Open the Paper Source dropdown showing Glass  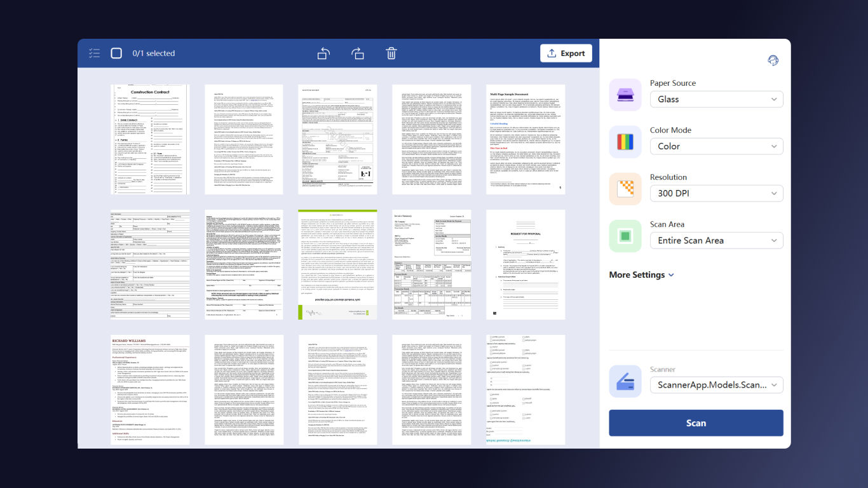coord(717,99)
